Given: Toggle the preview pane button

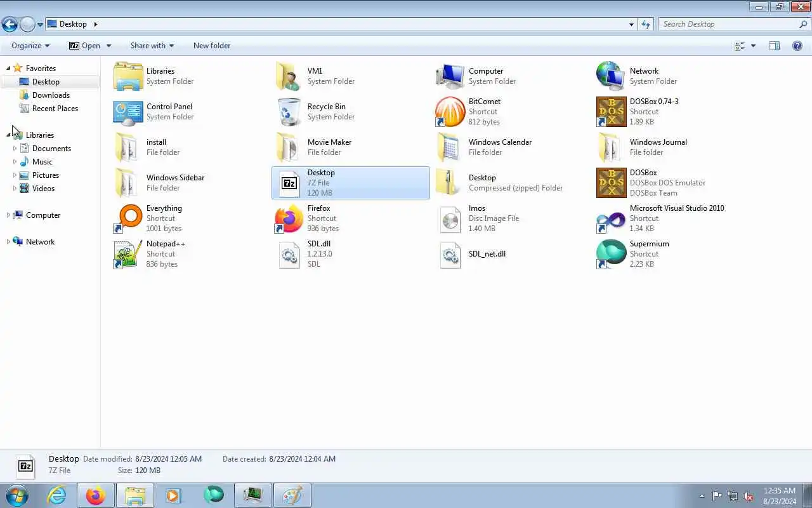Looking at the screenshot, I should [x=774, y=46].
